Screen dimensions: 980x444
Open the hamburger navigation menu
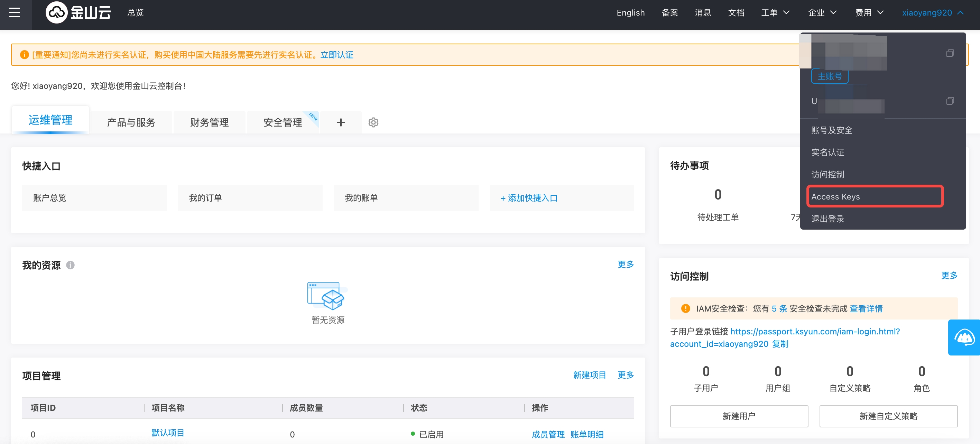point(15,13)
